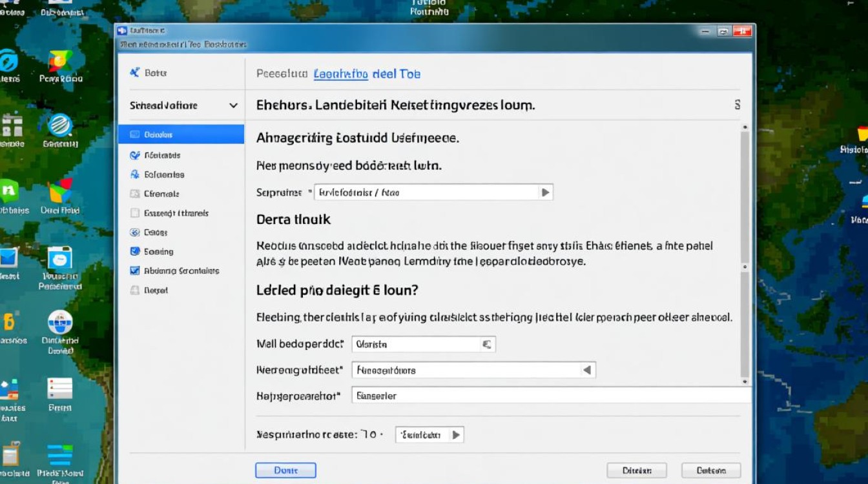Open the 'Serpraines' dropdown arrow
Viewport: 868px width, 484px height.
pyautogui.click(x=545, y=192)
